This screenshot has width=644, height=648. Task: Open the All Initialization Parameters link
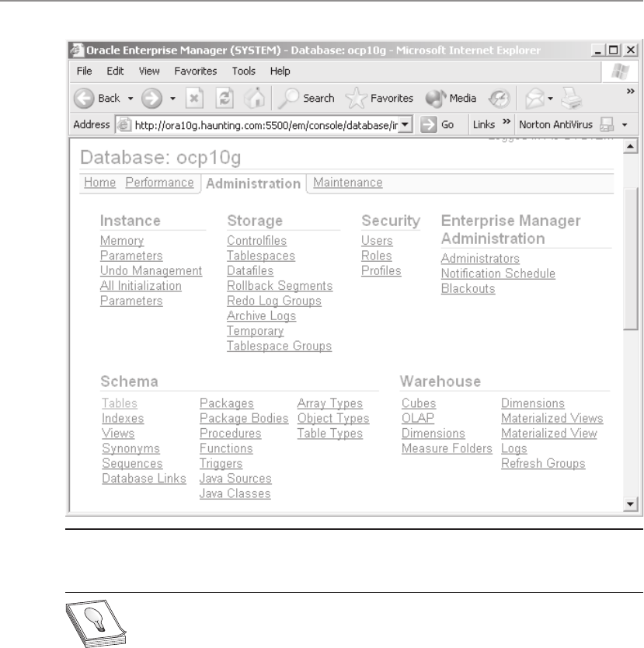141,293
